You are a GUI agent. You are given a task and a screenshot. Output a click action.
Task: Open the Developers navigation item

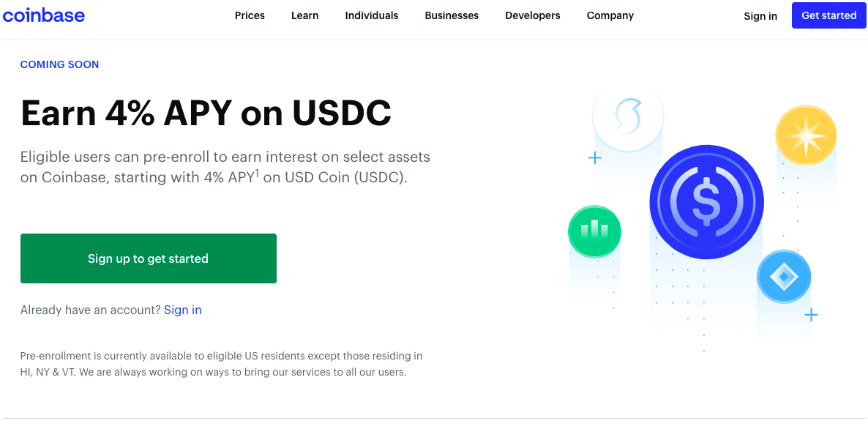click(533, 15)
